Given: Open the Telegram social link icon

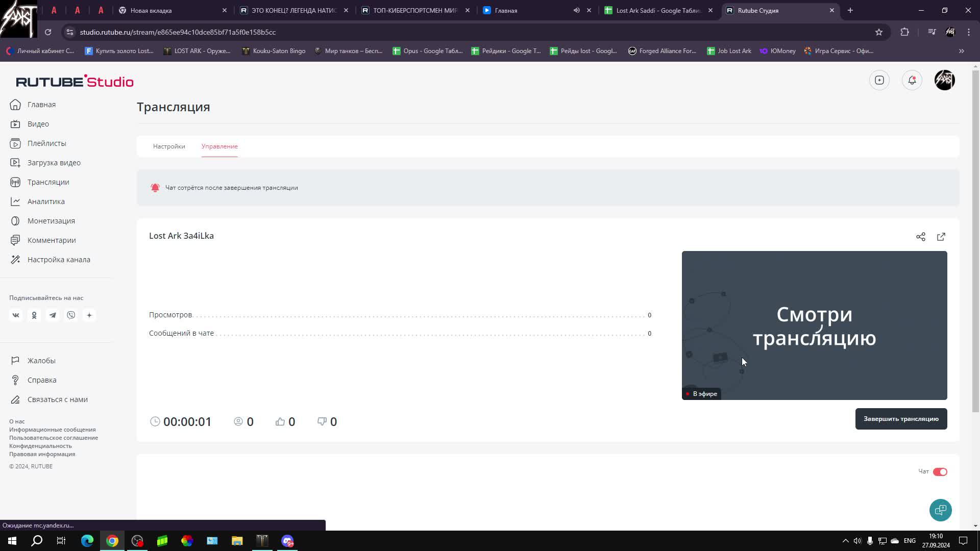Looking at the screenshot, I should pos(53,315).
